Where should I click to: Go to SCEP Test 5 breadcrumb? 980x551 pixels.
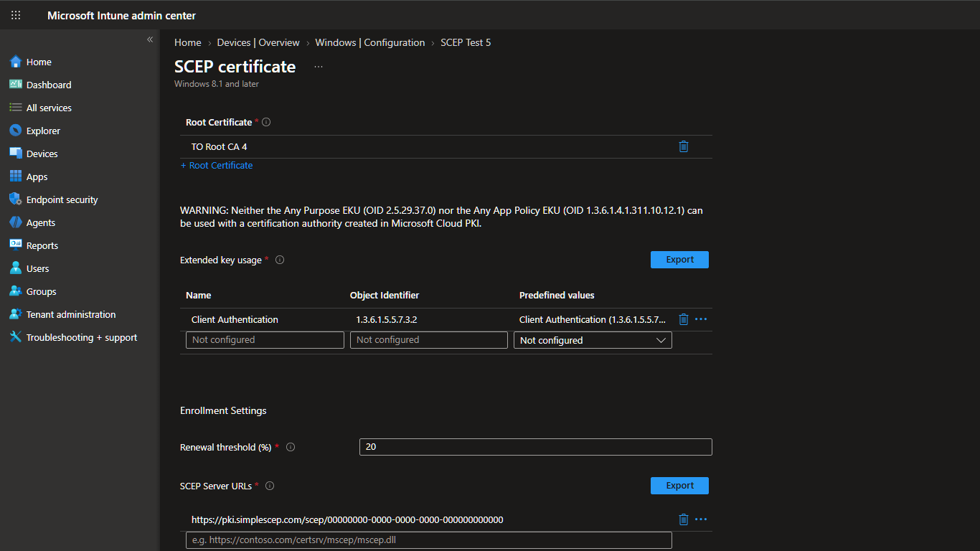click(466, 42)
